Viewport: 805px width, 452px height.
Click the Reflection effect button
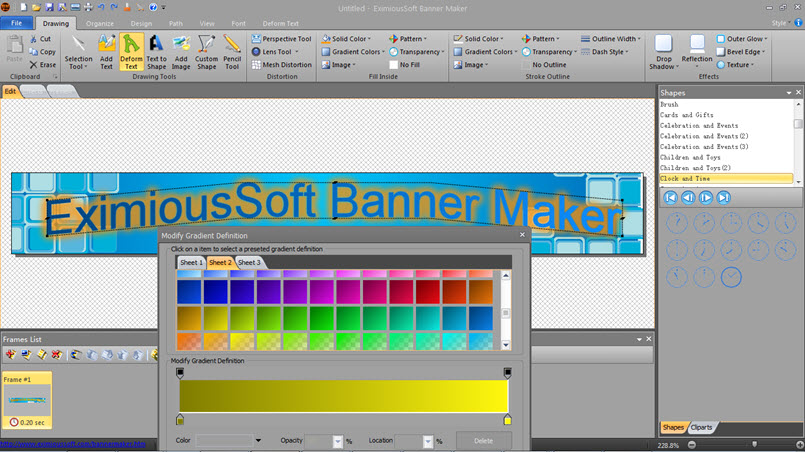point(697,52)
